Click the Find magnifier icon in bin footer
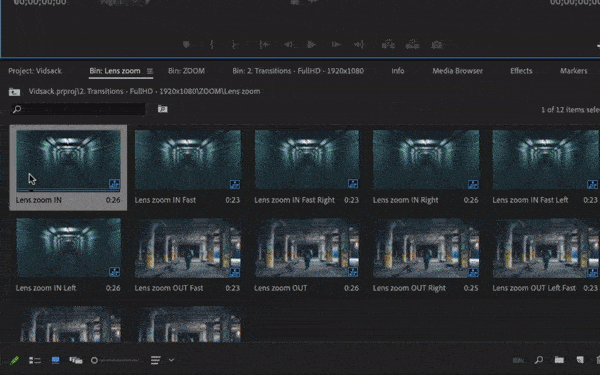Screen dimensions: 600x375 (x=539, y=360)
